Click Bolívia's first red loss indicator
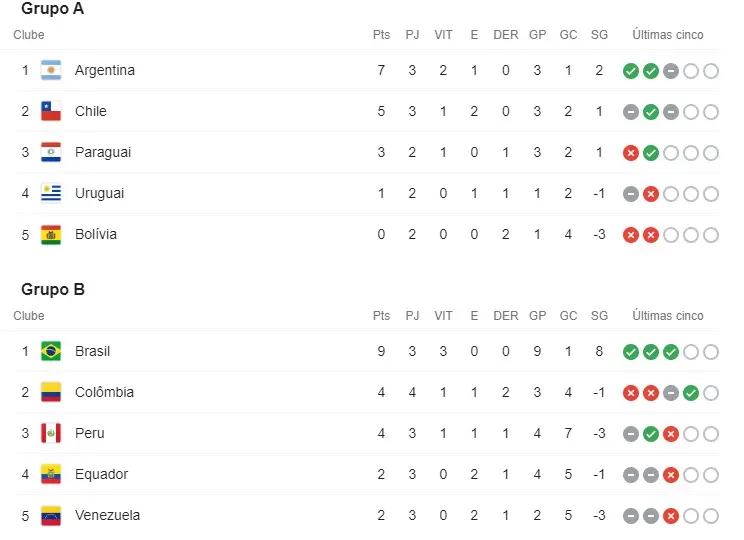 coord(630,235)
